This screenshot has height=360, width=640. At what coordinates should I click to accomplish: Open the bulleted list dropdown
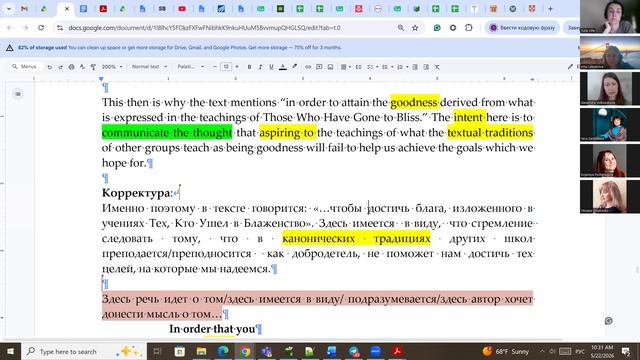387,67
